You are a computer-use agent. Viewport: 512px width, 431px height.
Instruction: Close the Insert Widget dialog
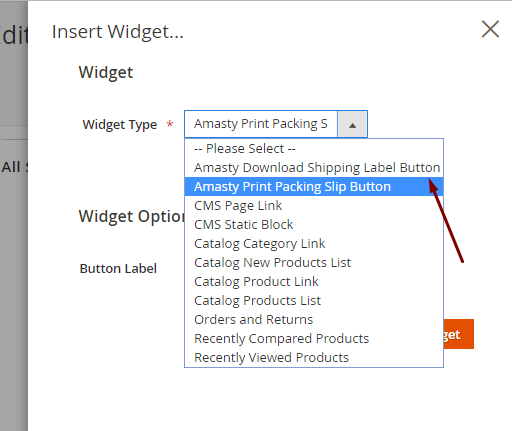[490, 29]
